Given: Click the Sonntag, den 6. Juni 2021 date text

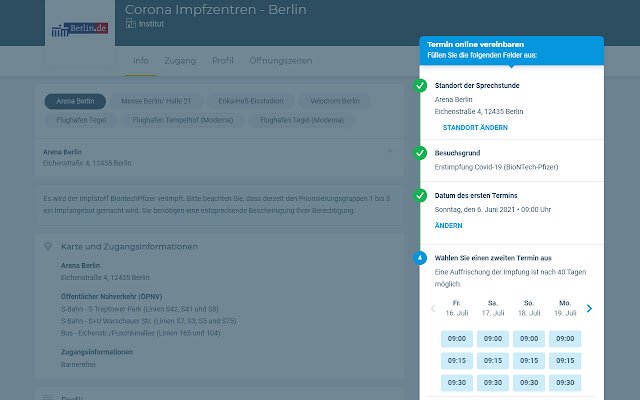Looking at the screenshot, I should coord(493,209).
